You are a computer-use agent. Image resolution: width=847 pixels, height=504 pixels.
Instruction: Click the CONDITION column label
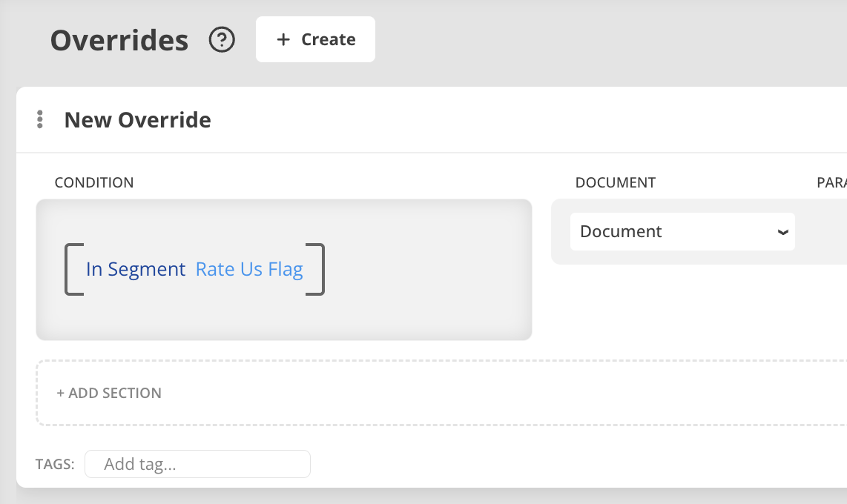[94, 183]
